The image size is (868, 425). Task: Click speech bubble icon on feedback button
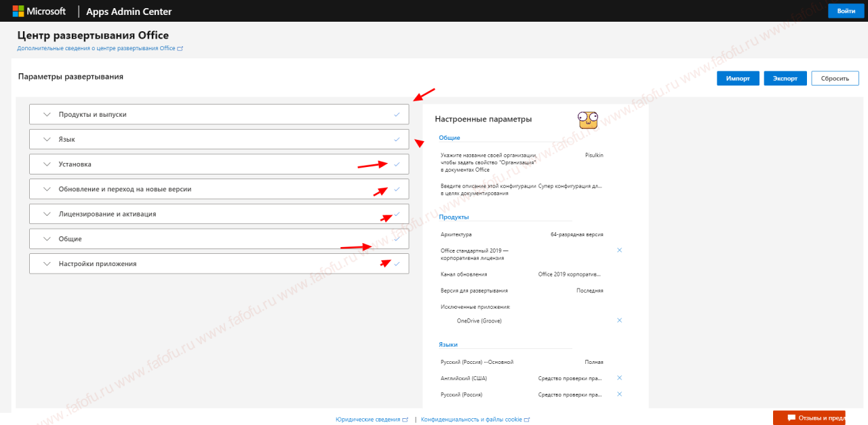(x=791, y=418)
